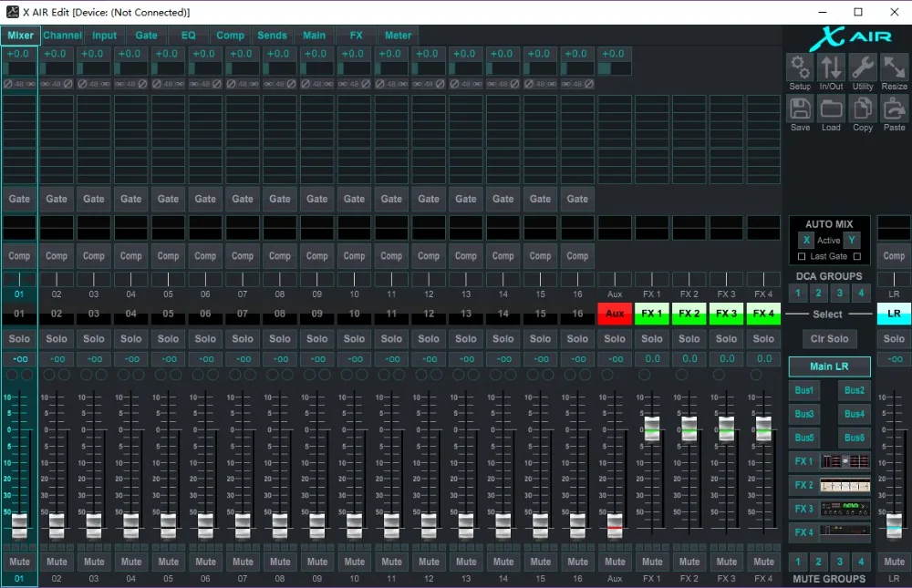Screen dimensions: 912x588
Task: Invert phase on channel 02
Action: click(68, 84)
